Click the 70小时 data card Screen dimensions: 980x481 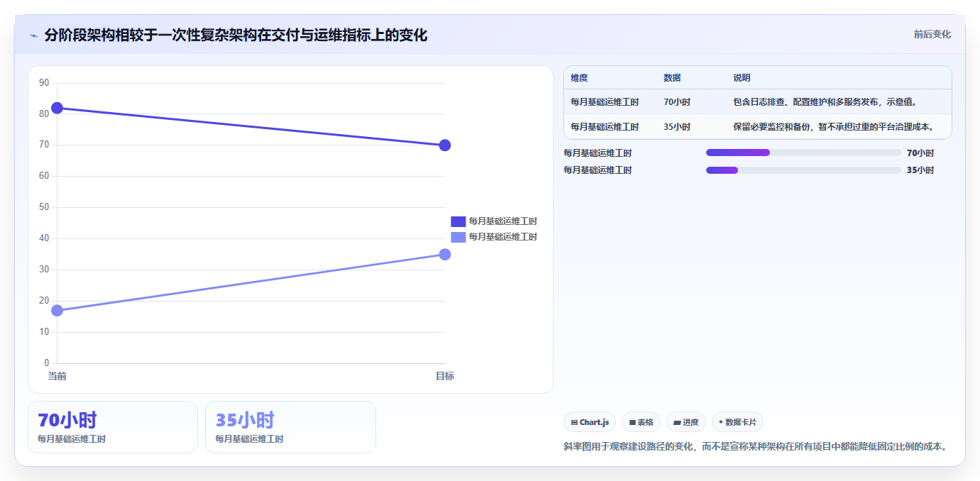[x=113, y=427]
